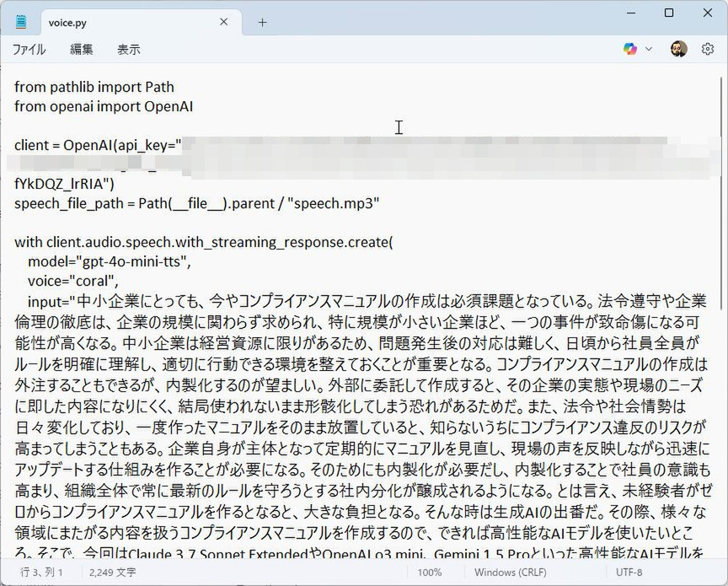Viewport: 728px width, 586px height.
Task: Expand the Copilot dropdown arrow
Action: 649,49
